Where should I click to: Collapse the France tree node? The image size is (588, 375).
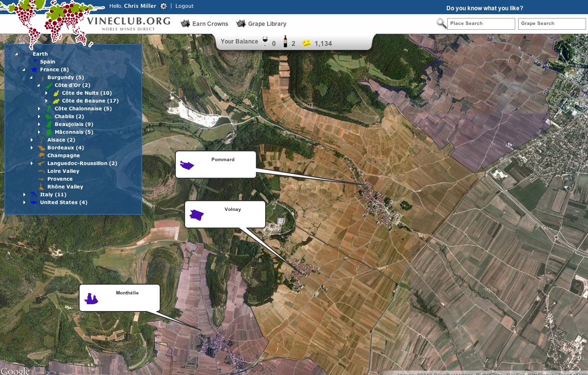click(x=24, y=70)
